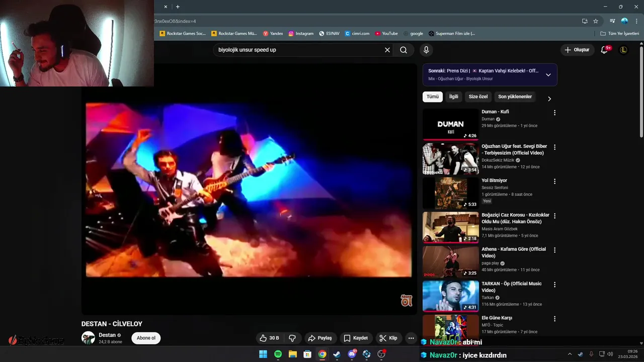Click the Abone ol watermark in video
Screen dimensions: 644x362
click(407, 301)
